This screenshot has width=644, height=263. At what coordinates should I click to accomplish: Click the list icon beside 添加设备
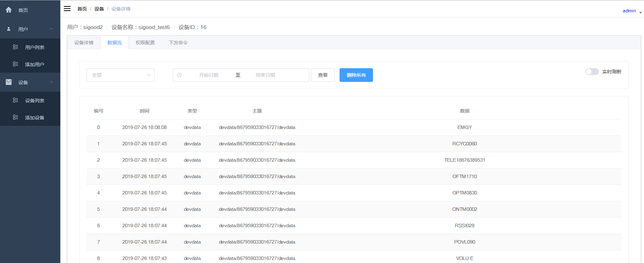click(x=15, y=117)
